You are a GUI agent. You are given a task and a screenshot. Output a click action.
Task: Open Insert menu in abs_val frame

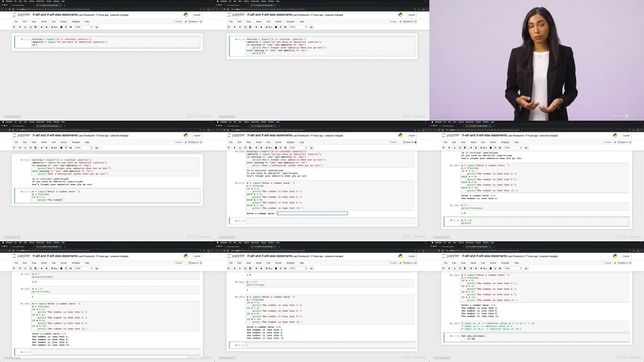tap(473, 263)
